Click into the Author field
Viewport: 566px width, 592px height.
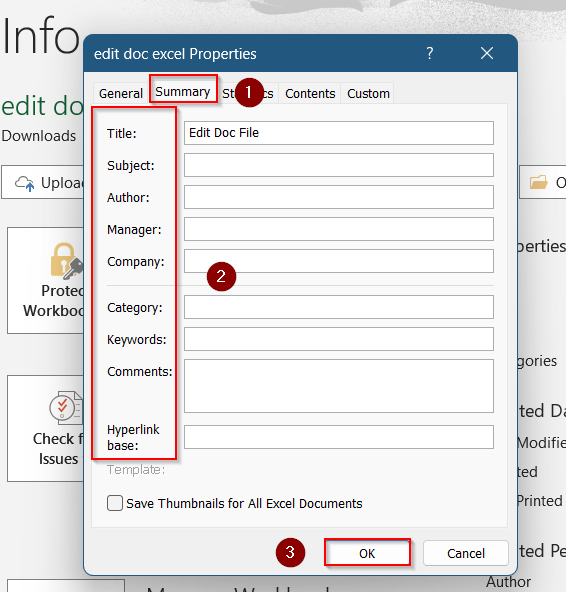339,197
